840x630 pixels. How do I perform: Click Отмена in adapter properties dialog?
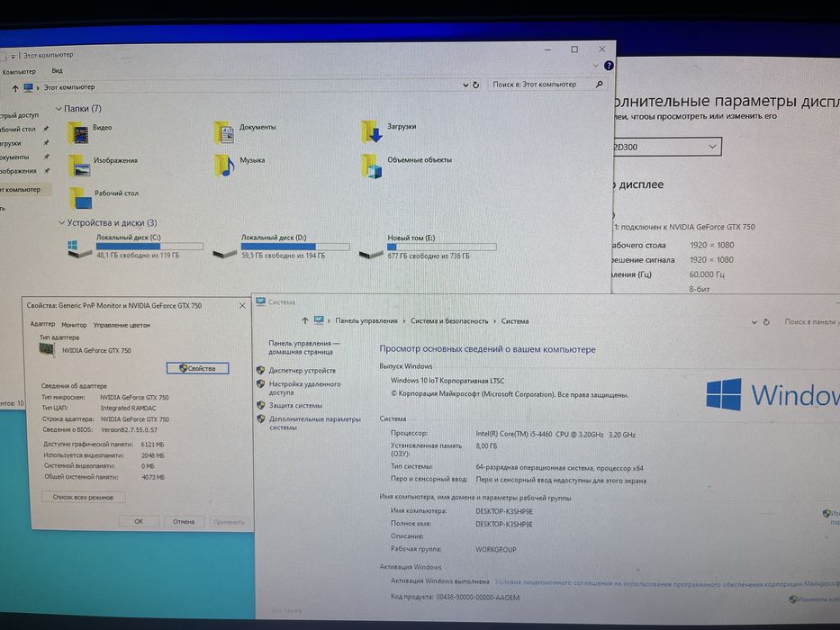tap(184, 521)
